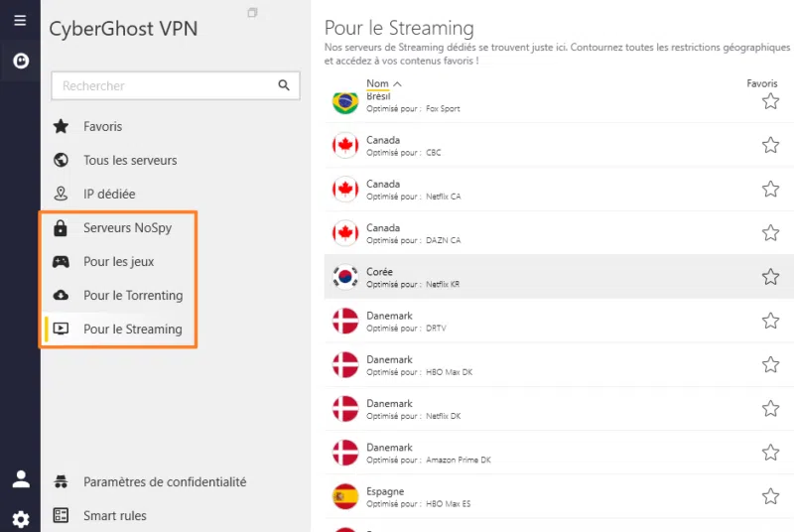The image size is (794, 532).
Task: Click the Rechercher search field
Action: [x=164, y=86]
